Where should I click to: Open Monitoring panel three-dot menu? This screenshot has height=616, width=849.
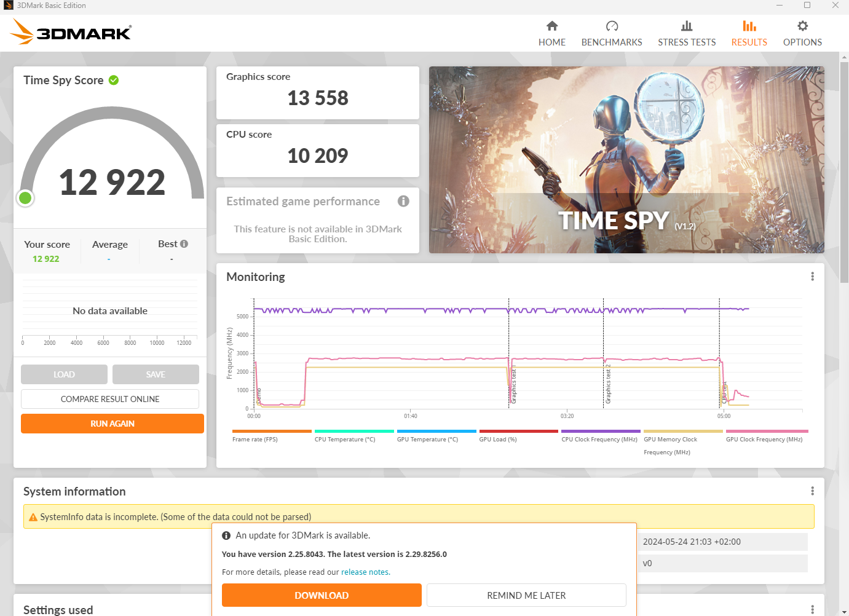click(x=812, y=277)
